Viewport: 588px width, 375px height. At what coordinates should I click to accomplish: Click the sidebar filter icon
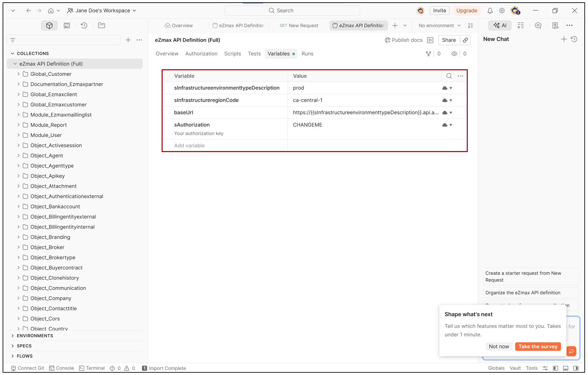click(13, 40)
